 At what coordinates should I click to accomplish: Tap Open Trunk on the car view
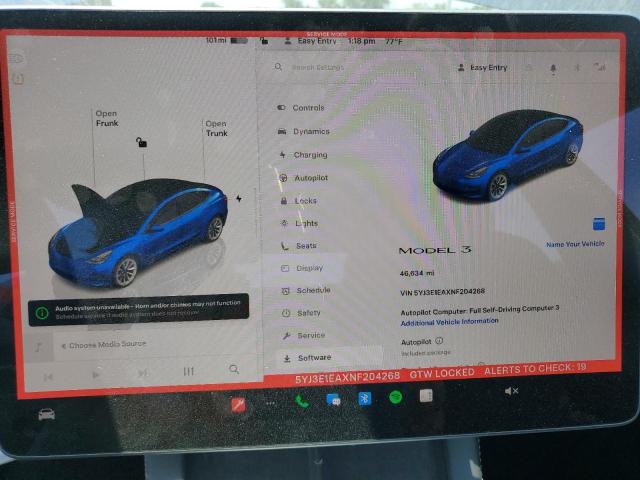pyautogui.click(x=216, y=128)
